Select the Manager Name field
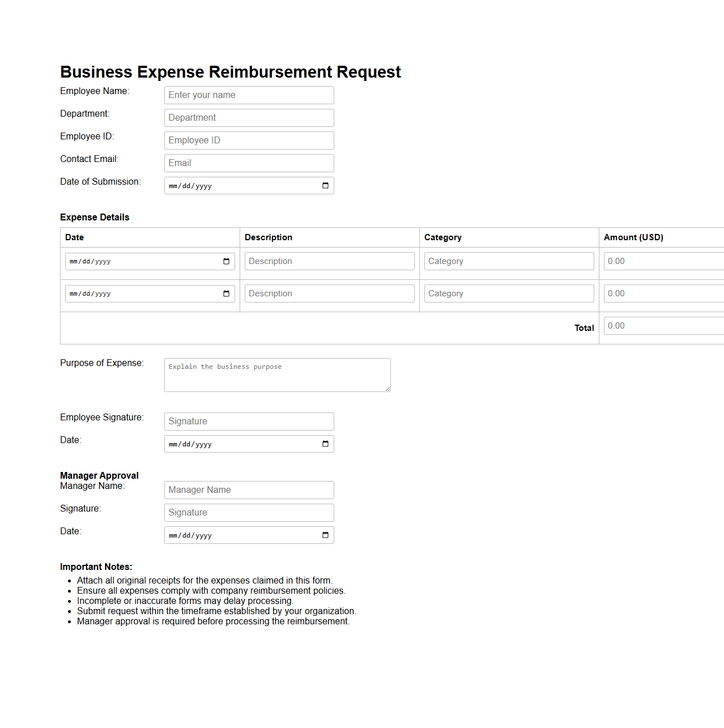Viewport: 724px width, 728px height. pyautogui.click(x=249, y=490)
